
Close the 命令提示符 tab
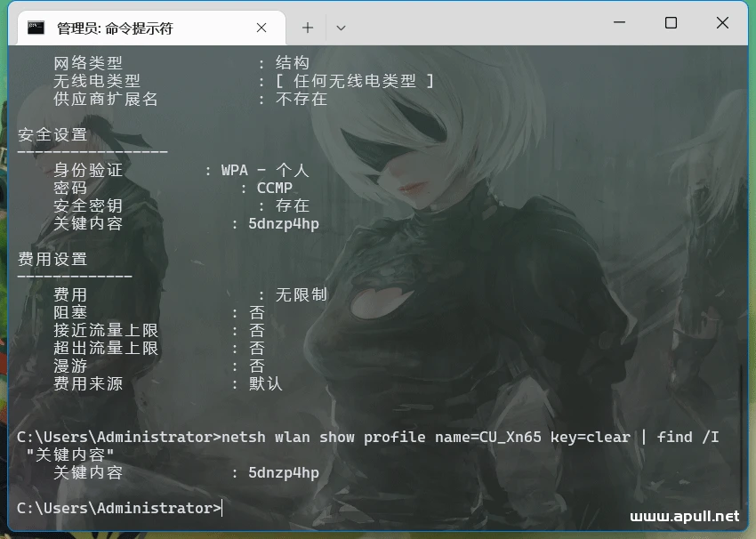click(x=261, y=28)
